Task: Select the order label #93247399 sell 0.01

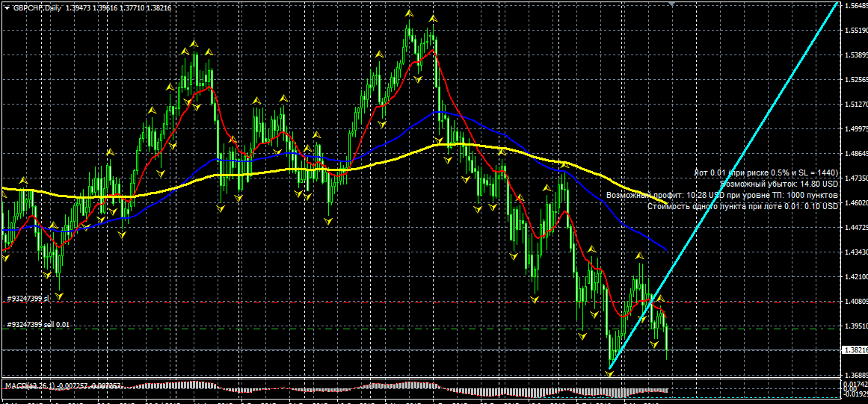Action: pos(37,324)
